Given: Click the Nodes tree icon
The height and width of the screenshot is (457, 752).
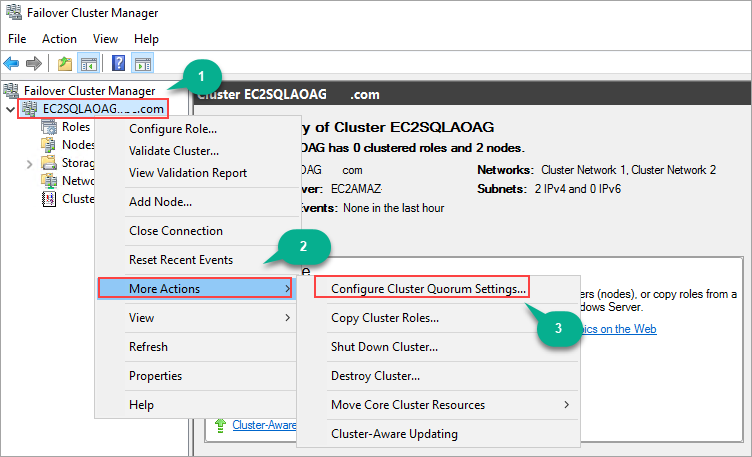Looking at the screenshot, I should 49,145.
